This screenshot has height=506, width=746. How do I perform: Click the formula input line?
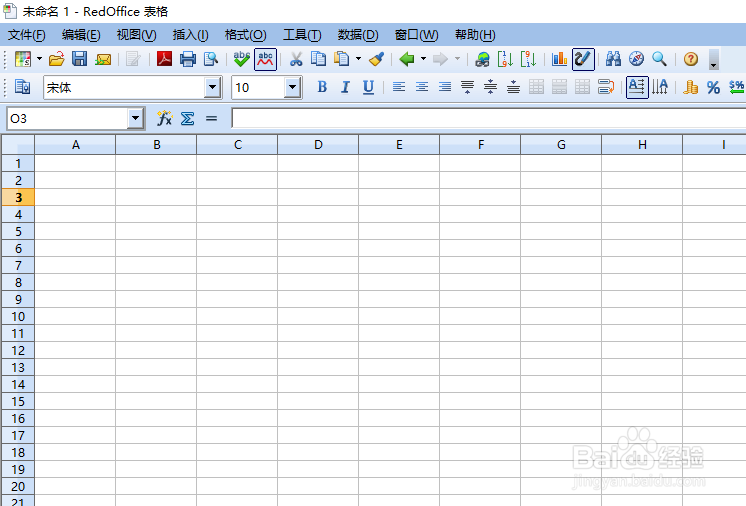pyautogui.click(x=489, y=118)
